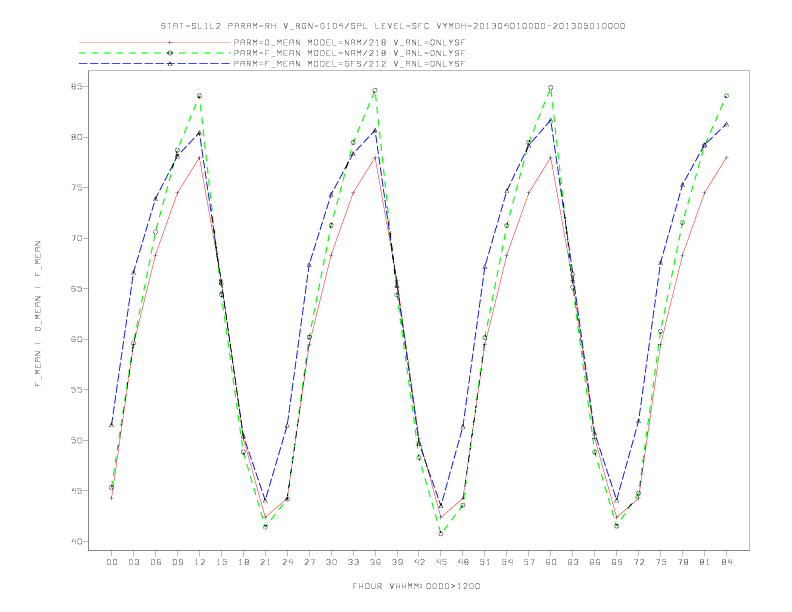The image size is (792, 612).
Task: Click green NAM minimum marker at hour 45
Action: pyautogui.click(x=441, y=533)
